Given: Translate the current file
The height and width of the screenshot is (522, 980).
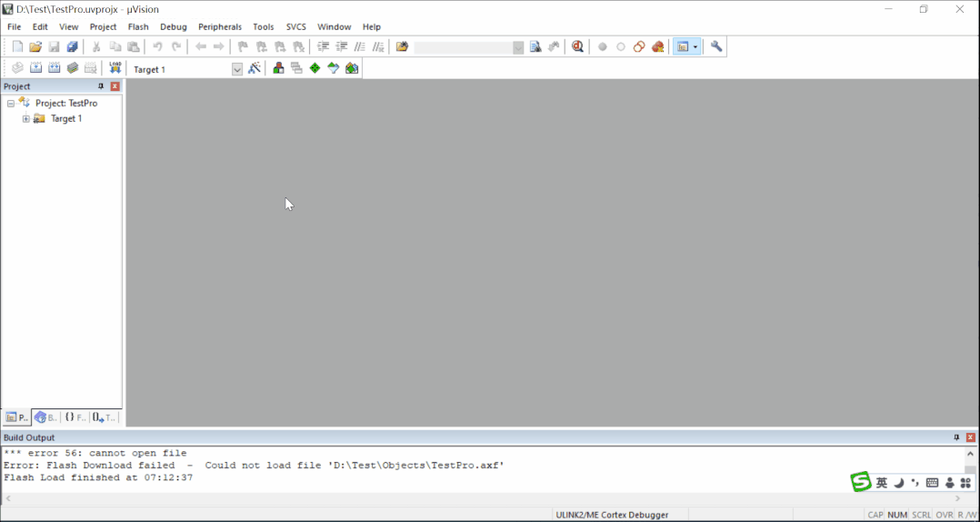Looking at the screenshot, I should [17, 68].
